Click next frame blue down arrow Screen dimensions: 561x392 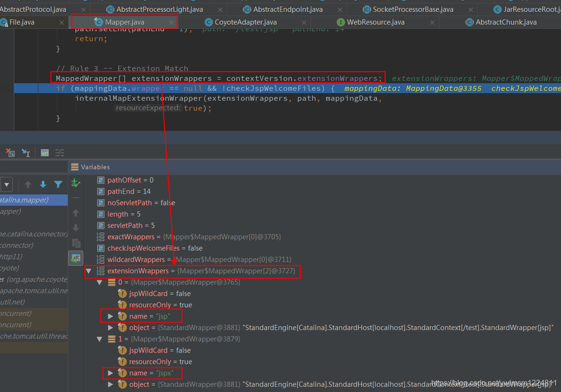[x=43, y=184]
